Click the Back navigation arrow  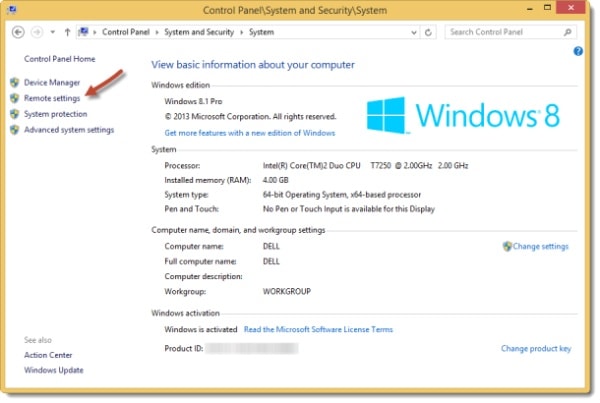[18, 32]
